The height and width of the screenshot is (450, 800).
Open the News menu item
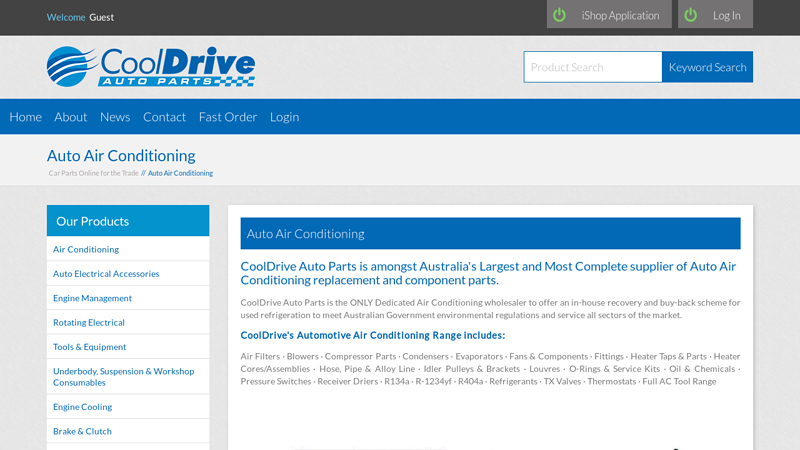point(115,117)
